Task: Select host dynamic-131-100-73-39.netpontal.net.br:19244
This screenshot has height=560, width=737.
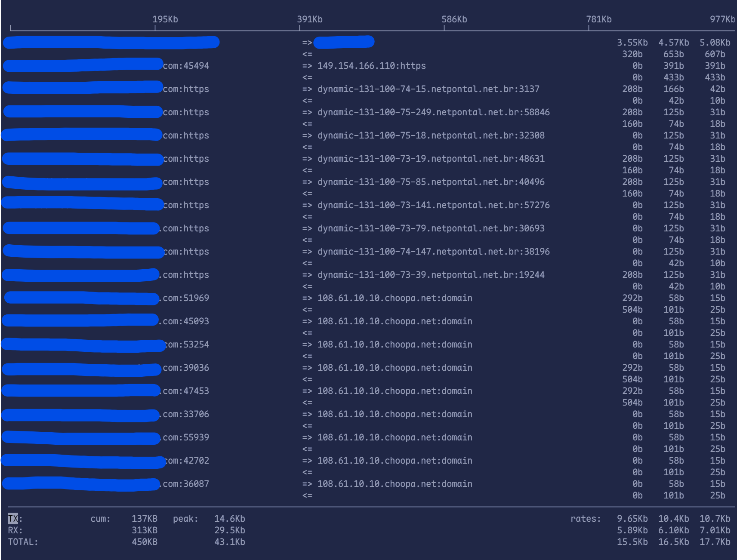Action: click(431, 275)
